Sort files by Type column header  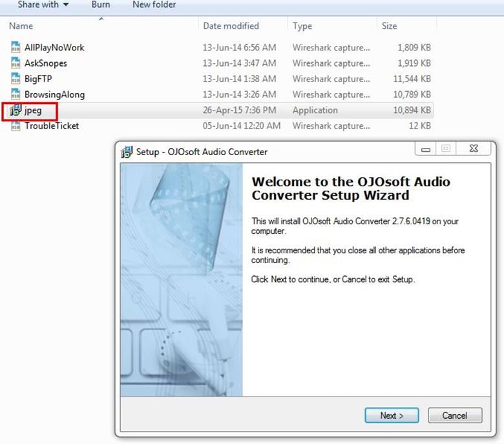pos(302,26)
